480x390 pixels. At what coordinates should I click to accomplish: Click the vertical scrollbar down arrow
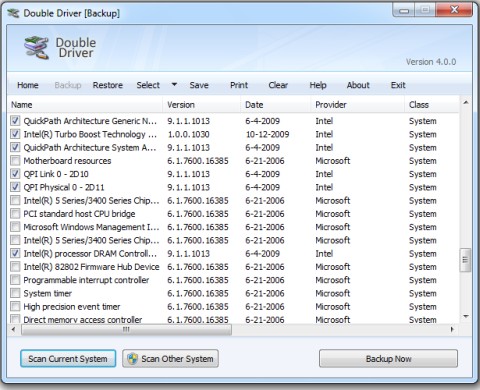466,317
